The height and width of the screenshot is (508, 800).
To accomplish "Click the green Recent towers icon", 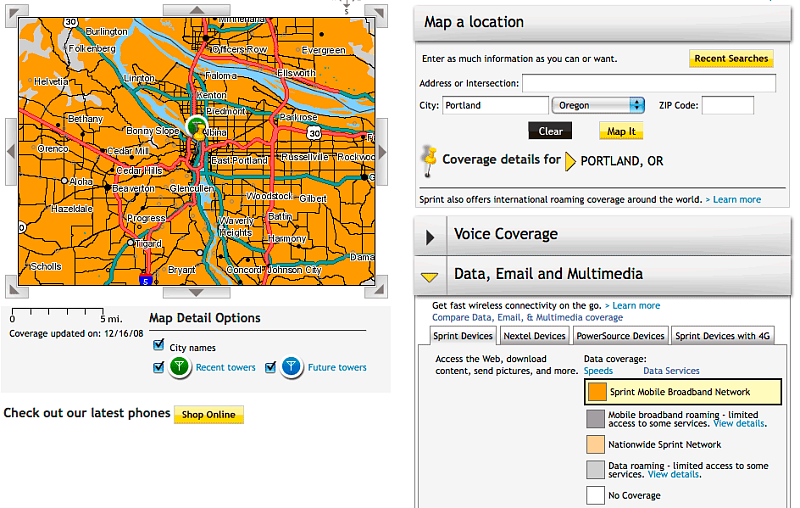I will pyautogui.click(x=179, y=367).
